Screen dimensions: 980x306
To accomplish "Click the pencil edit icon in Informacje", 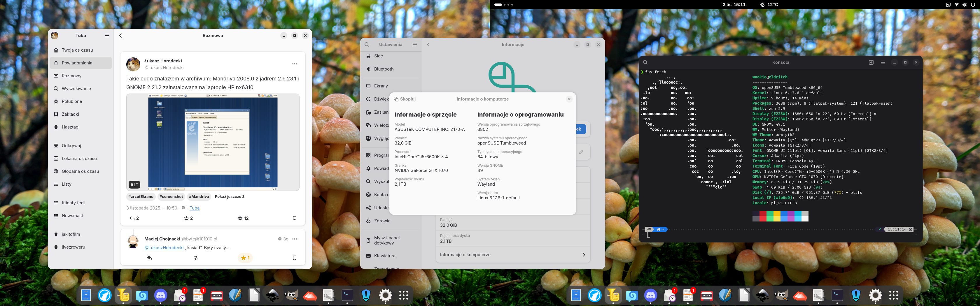I will tap(581, 152).
